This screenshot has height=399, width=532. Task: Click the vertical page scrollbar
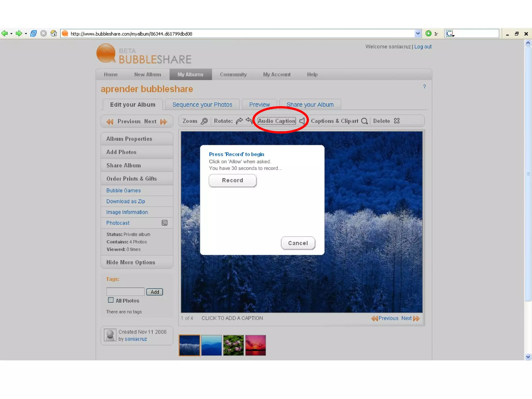click(x=528, y=174)
